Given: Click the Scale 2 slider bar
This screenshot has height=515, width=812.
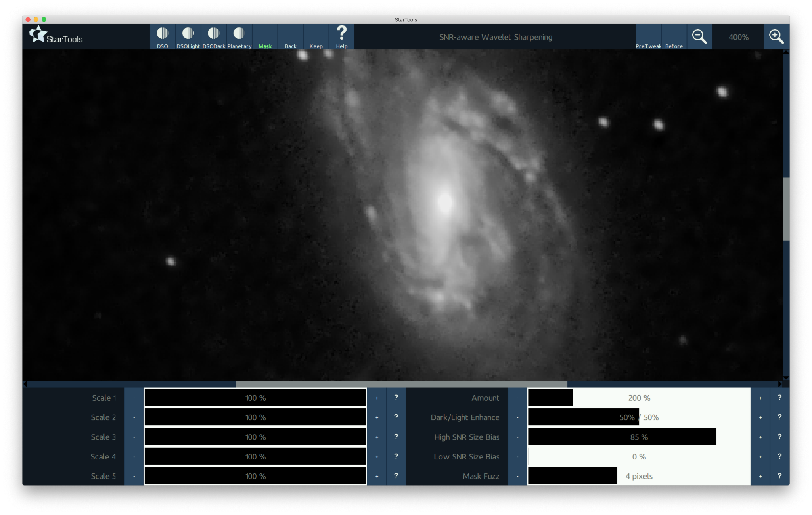Looking at the screenshot, I should point(255,417).
